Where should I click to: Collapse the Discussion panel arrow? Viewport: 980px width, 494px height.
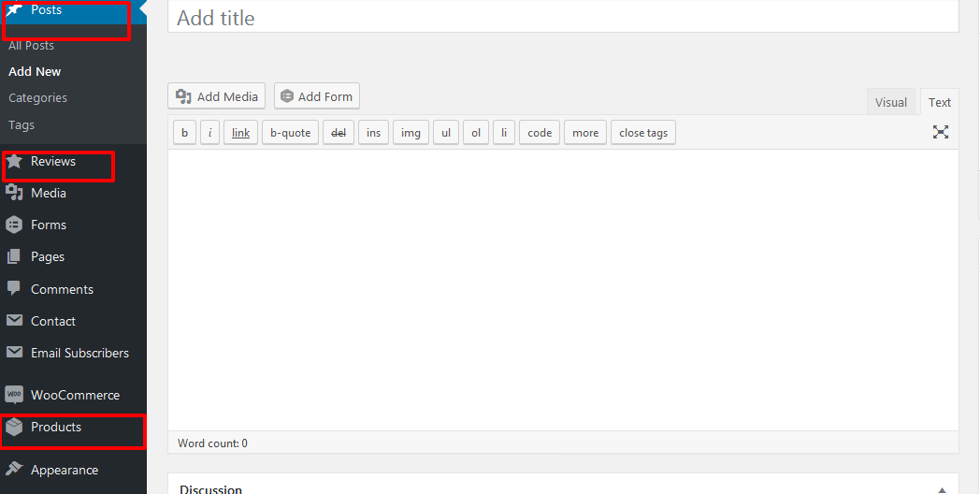942,489
